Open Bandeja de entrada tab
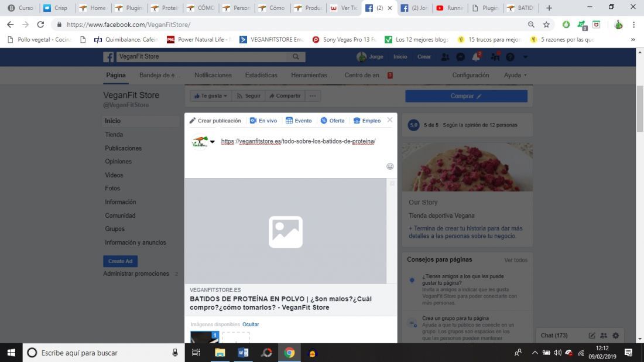 [x=159, y=75]
